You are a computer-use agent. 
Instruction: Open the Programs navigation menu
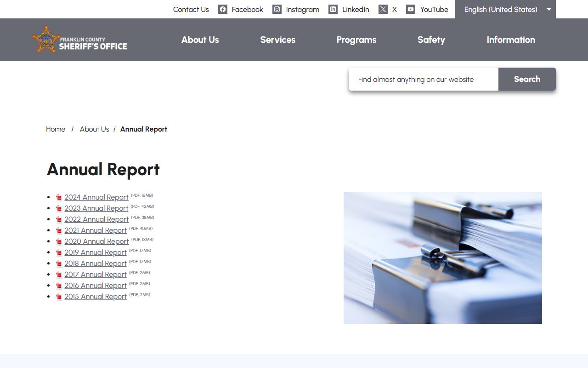356,40
